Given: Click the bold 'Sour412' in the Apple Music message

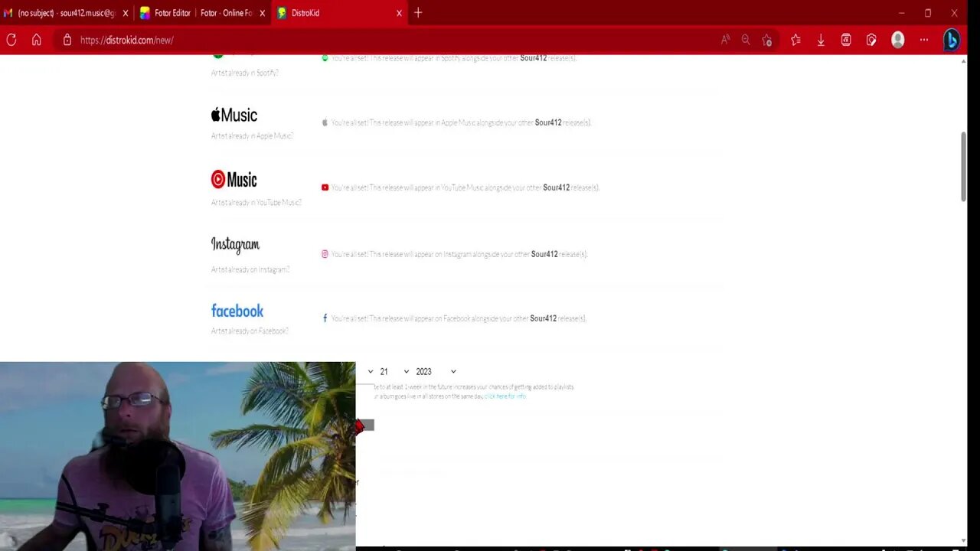Looking at the screenshot, I should 548,122.
